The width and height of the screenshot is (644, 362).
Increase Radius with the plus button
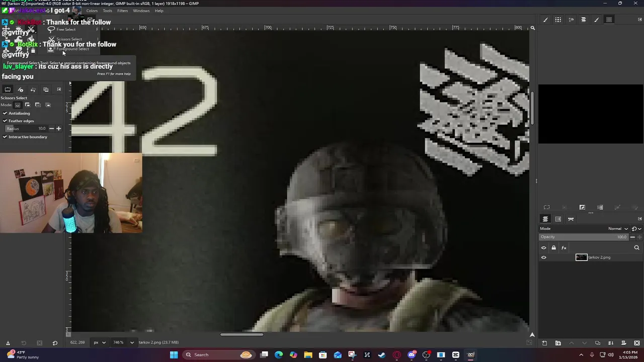tap(58, 129)
